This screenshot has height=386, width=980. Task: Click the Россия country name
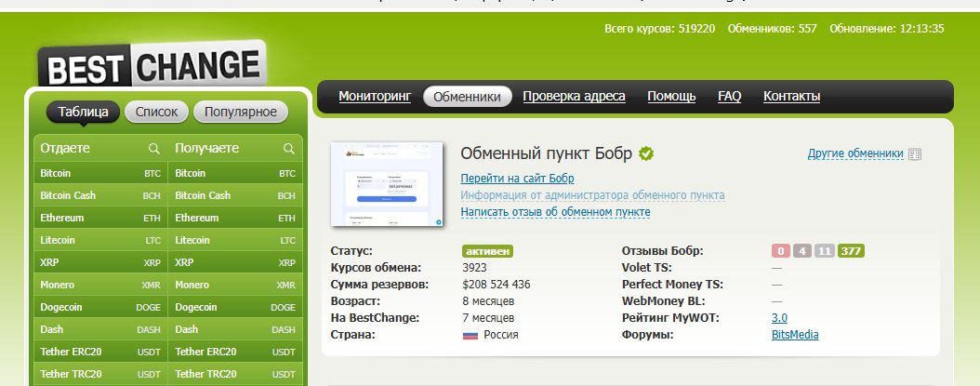coord(501,335)
